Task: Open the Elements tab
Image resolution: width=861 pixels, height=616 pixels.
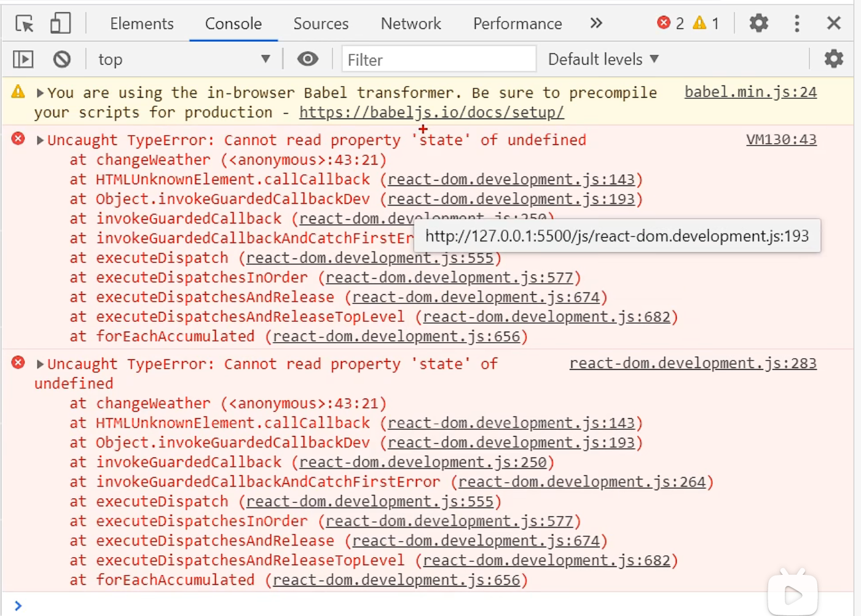Action: pos(142,23)
